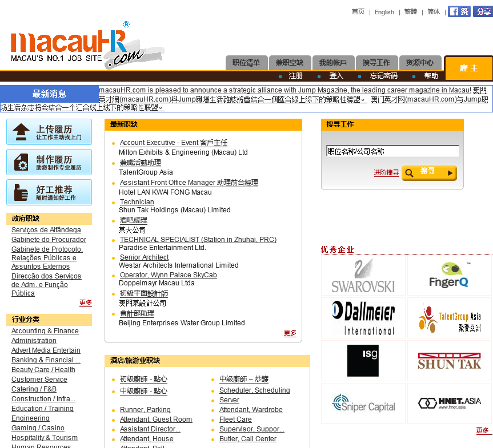Open Operator, Wynn Palace SkyCab listing
Image resolution: width=493 pixels, height=448 pixels.
[x=168, y=275]
